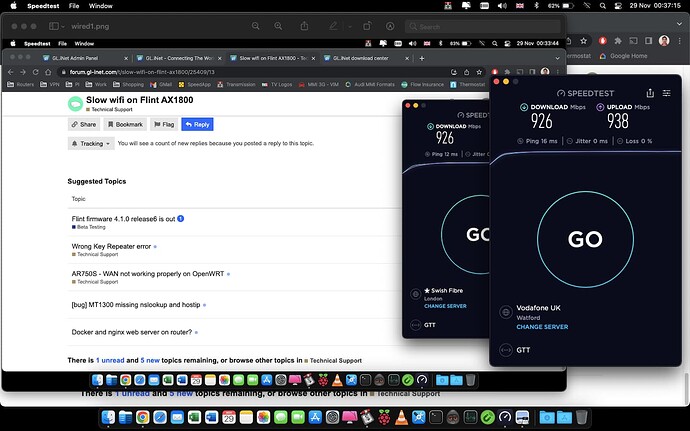Open Raspberry Pi Imager from the bottommost Dock
The image size is (690, 431).
384,417
